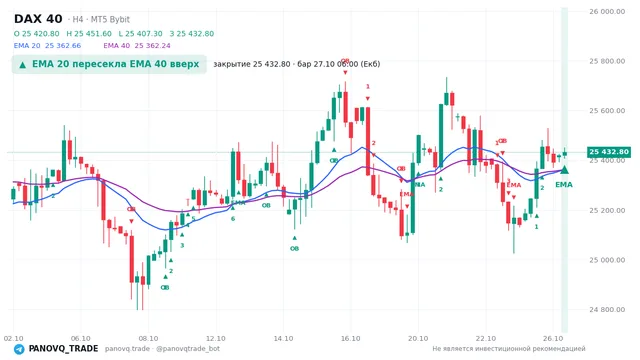Image resolution: width=640 pixels, height=360 pixels.
Task: Click the EMA 20 25 362.66 legend
Action: point(47,45)
